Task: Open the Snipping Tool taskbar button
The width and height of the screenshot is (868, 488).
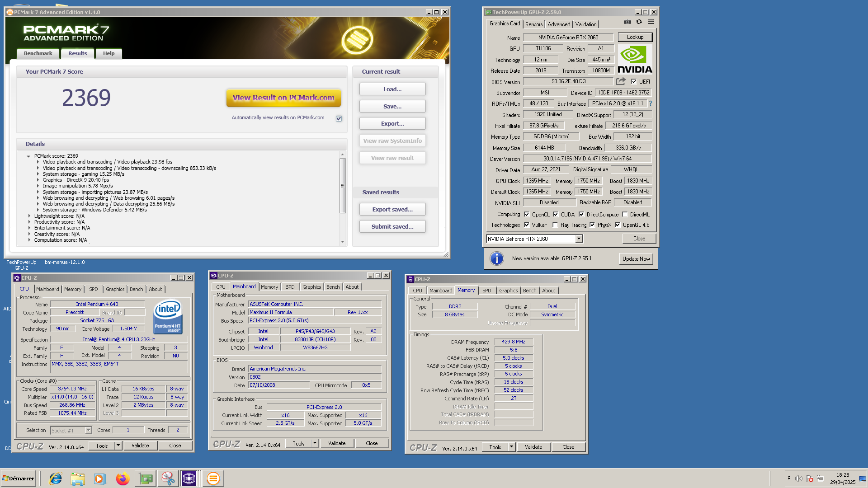Action: 168,479
